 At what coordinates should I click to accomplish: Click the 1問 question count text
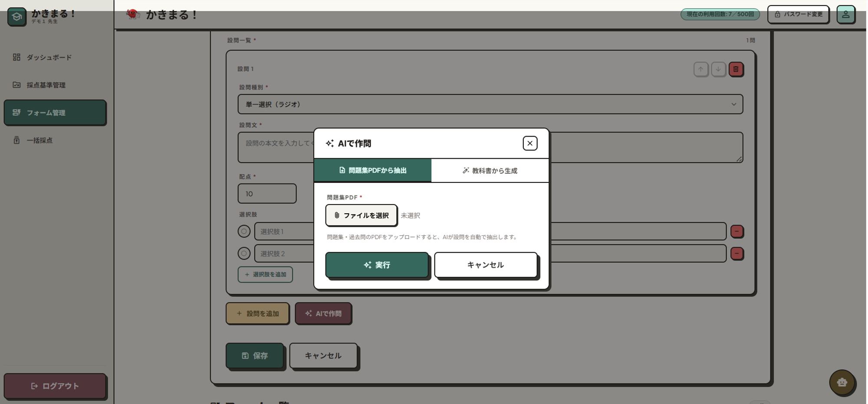(750, 40)
